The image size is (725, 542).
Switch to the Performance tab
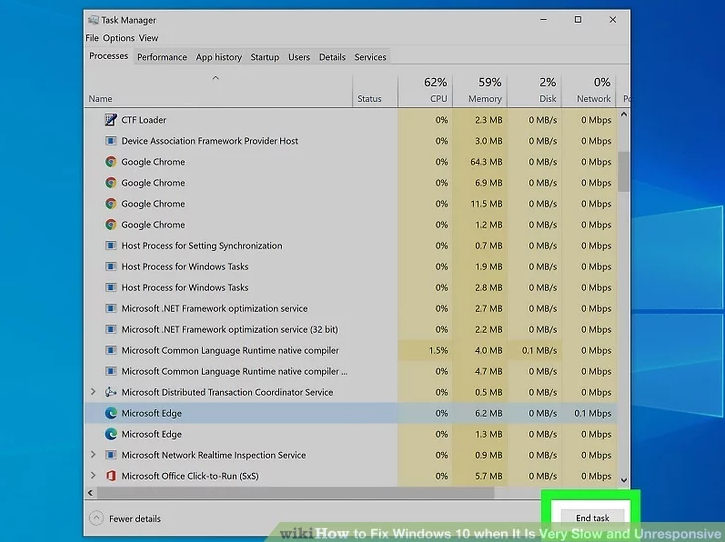[162, 57]
